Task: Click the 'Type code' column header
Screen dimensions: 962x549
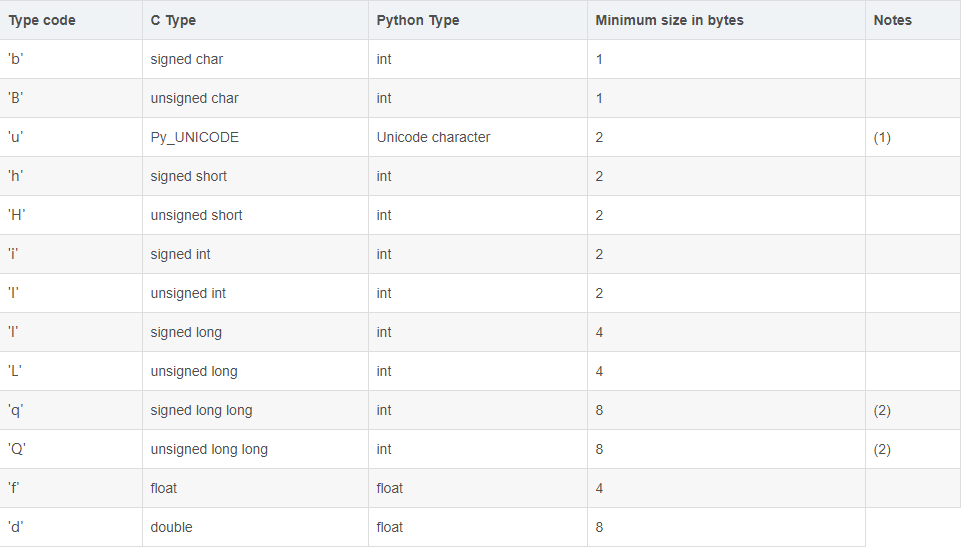Action: click(x=42, y=20)
